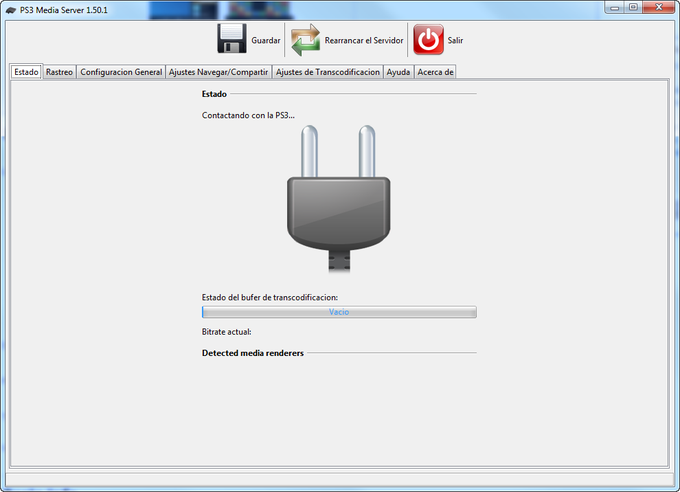Click the Vacio transcoding buffer progress bar
Screen dimensions: 680x492
[x=339, y=312]
